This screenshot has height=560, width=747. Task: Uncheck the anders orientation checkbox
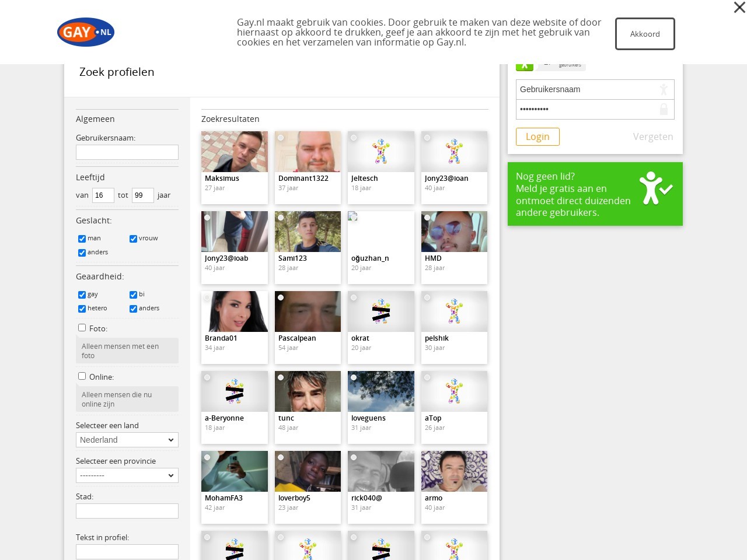[134, 309]
